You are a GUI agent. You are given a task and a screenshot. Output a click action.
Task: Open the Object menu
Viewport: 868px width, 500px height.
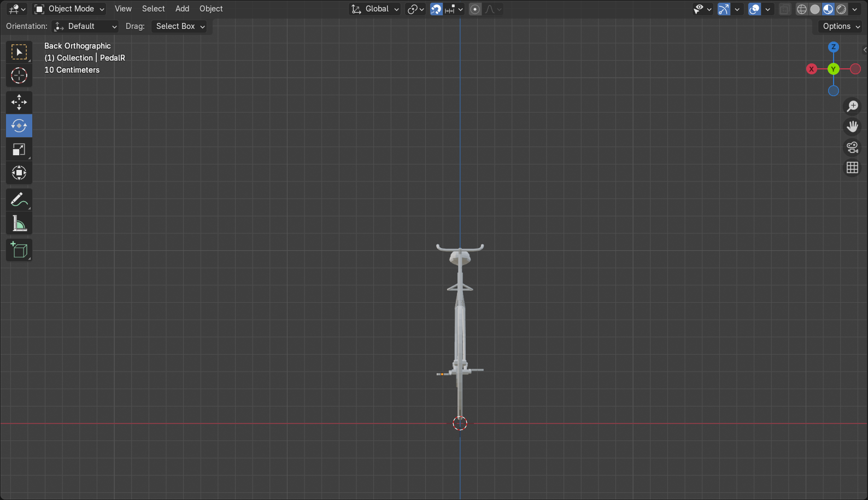[x=211, y=9]
